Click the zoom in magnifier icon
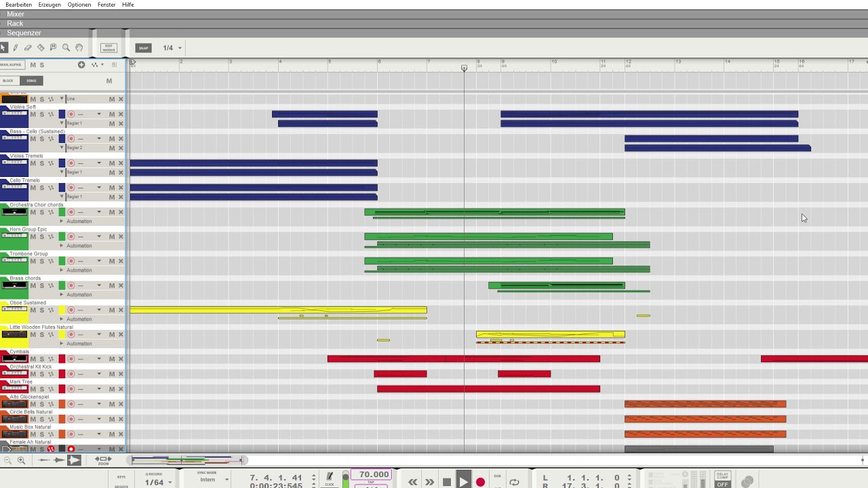The height and width of the screenshot is (488, 868). [21, 460]
